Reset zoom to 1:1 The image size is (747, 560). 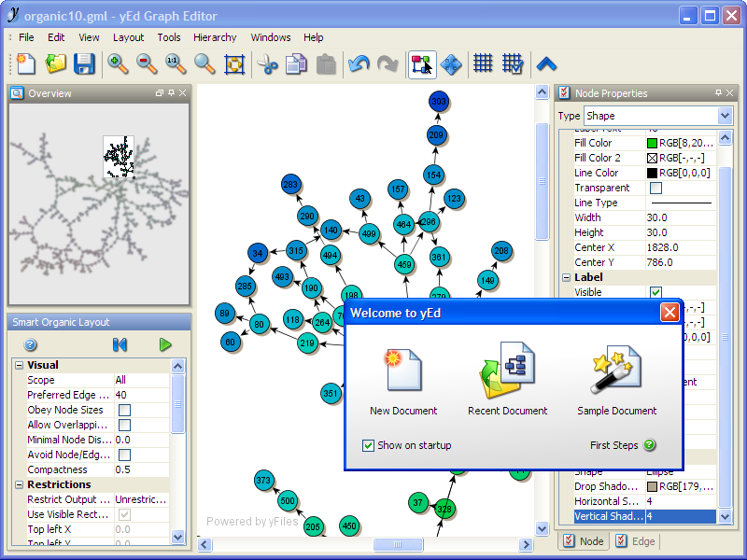pyautogui.click(x=176, y=63)
